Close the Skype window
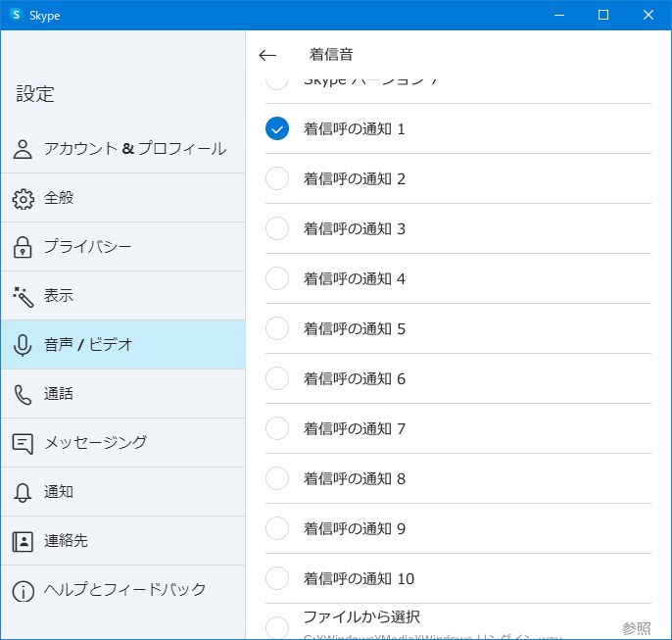This screenshot has width=672, height=640. click(x=648, y=15)
